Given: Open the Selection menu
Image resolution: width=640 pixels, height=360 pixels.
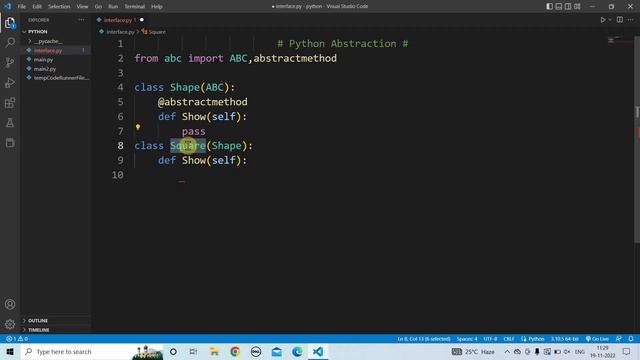Looking at the screenshot, I should click(59, 6).
